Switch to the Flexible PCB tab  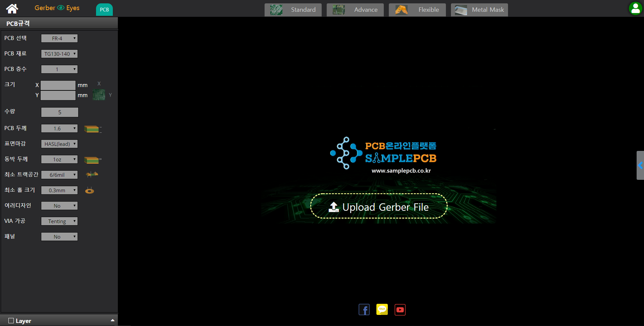[x=417, y=10]
